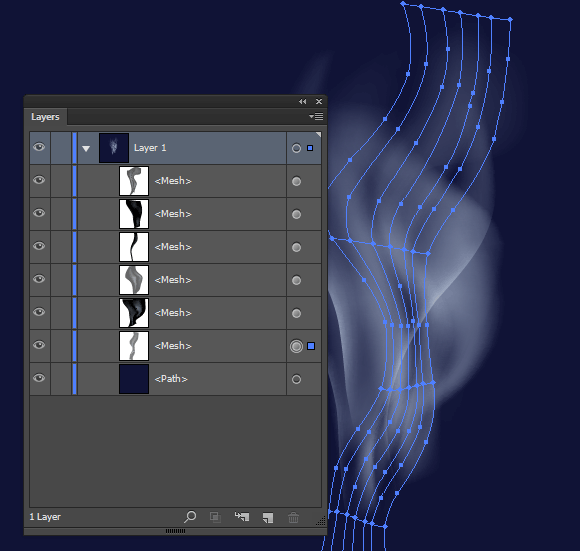Click the selected Mesh's blue selection square

311,346
